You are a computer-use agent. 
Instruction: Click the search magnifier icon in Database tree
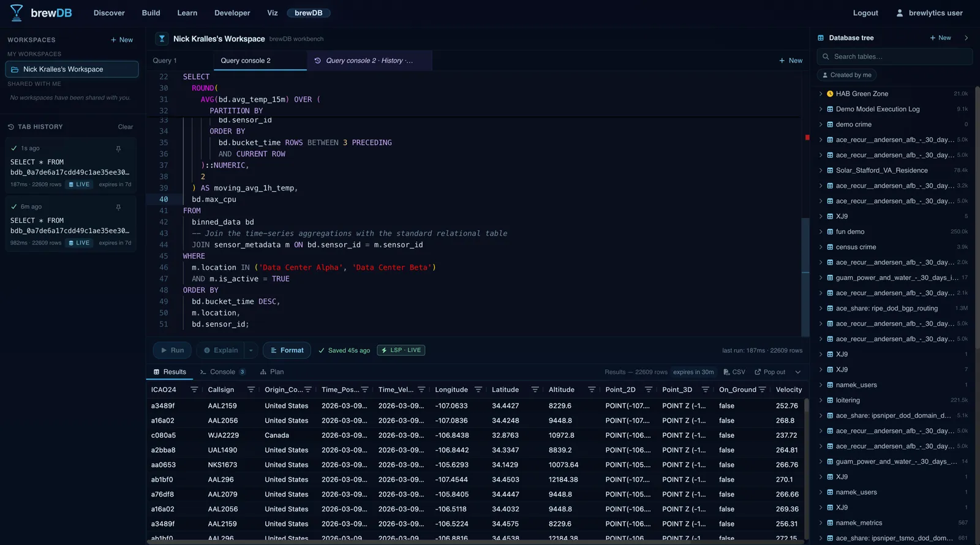click(x=826, y=56)
